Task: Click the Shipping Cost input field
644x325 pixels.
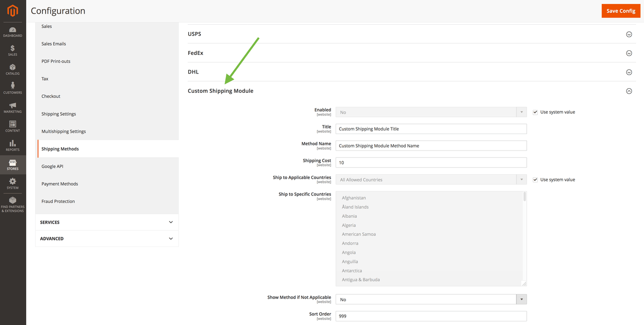Action: (431, 162)
